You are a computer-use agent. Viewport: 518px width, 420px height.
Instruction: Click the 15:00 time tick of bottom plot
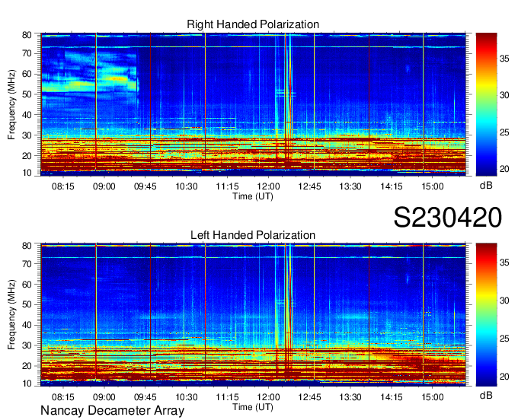433,397
